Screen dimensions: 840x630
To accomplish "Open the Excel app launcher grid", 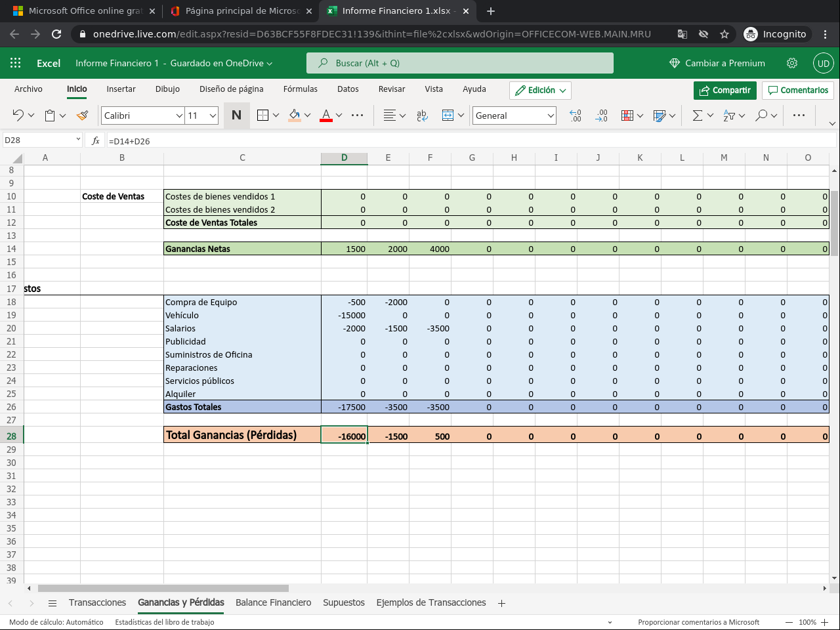I will click(x=16, y=63).
